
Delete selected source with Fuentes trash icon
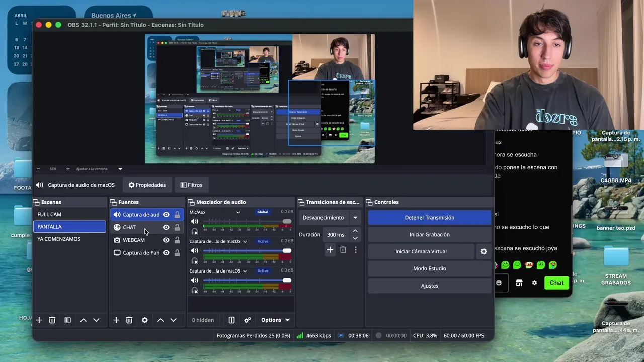pos(129,320)
